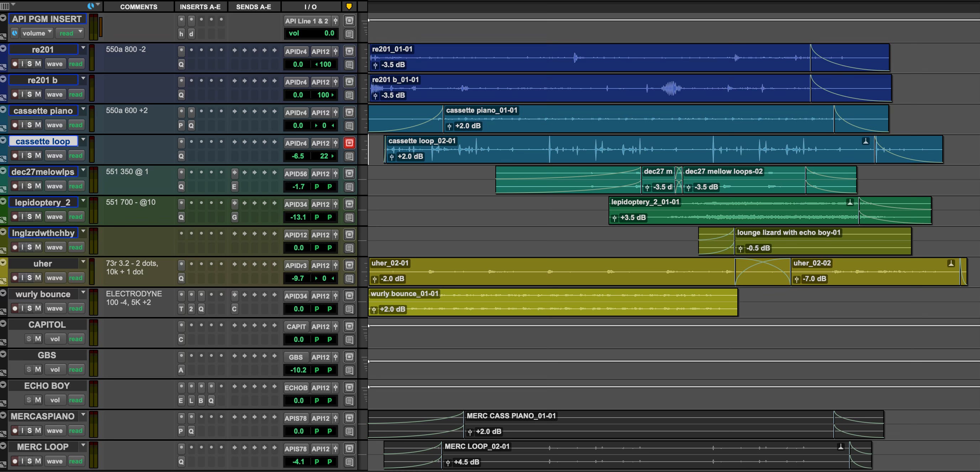
Task: Click the SENDS A-E column header
Action: 253,6
